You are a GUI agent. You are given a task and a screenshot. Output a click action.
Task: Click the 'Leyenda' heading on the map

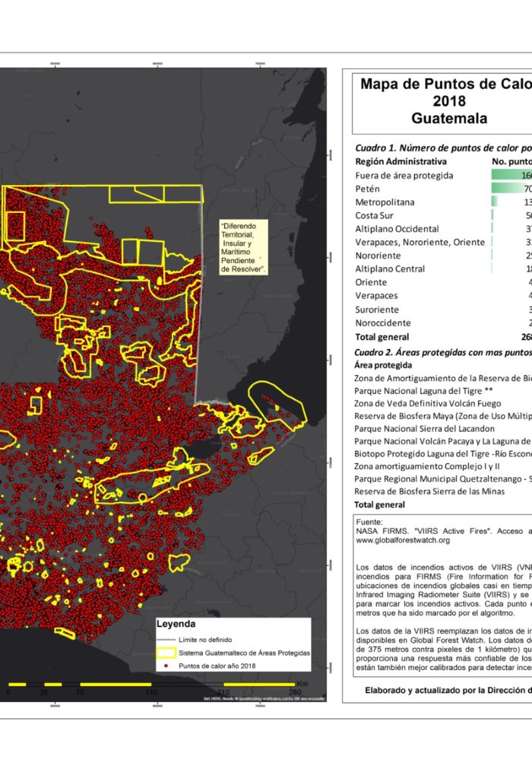pyautogui.click(x=176, y=624)
